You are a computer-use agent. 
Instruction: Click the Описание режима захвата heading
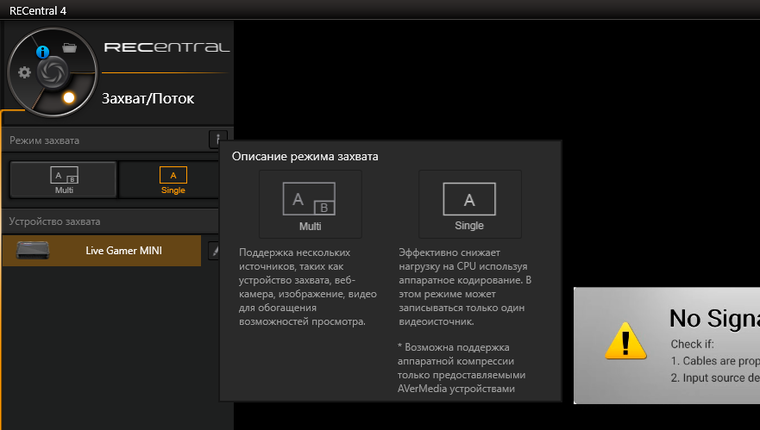305,156
